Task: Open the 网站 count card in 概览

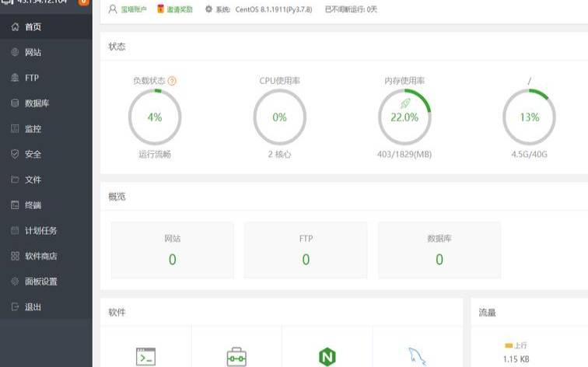Action: click(172, 250)
